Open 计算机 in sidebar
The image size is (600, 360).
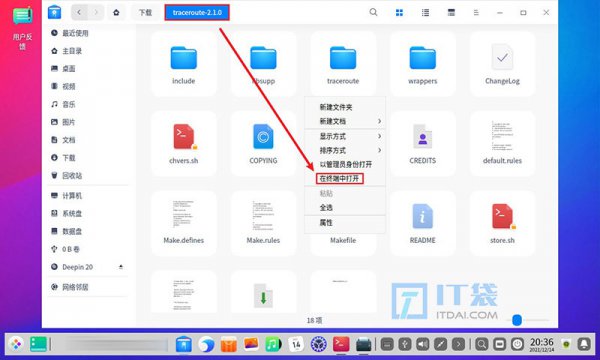88,196
